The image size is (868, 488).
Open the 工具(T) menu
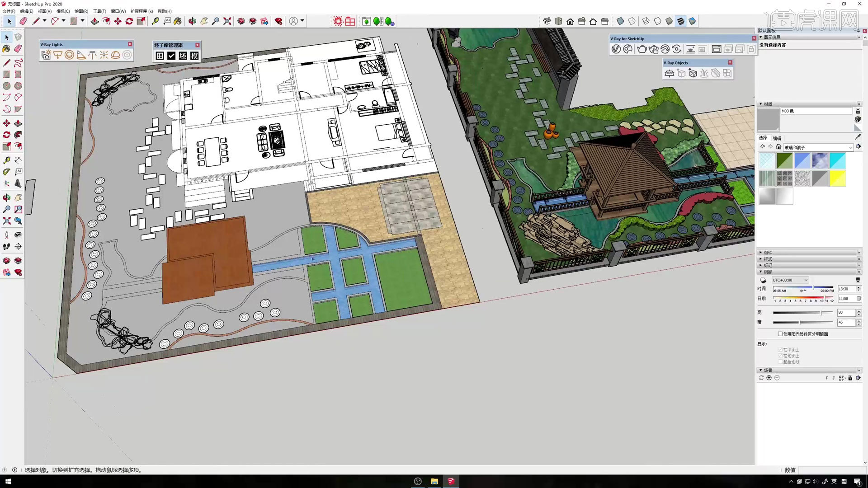click(99, 11)
